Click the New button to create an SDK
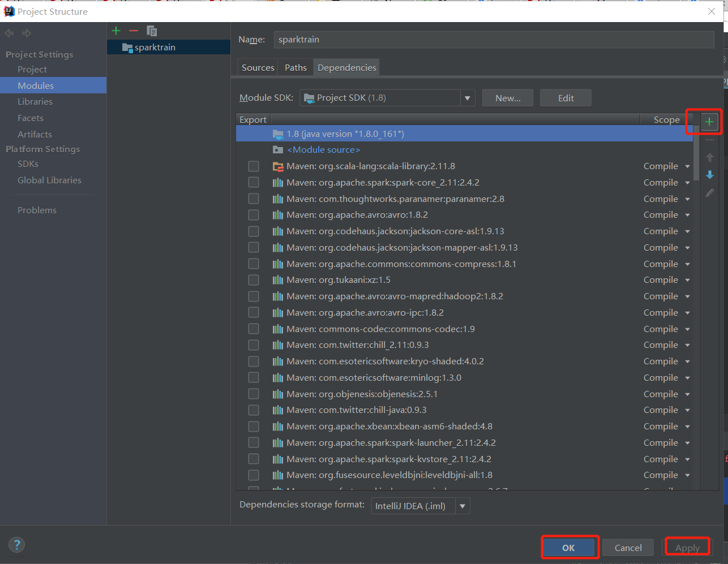Image resolution: width=728 pixels, height=564 pixels. coord(507,97)
